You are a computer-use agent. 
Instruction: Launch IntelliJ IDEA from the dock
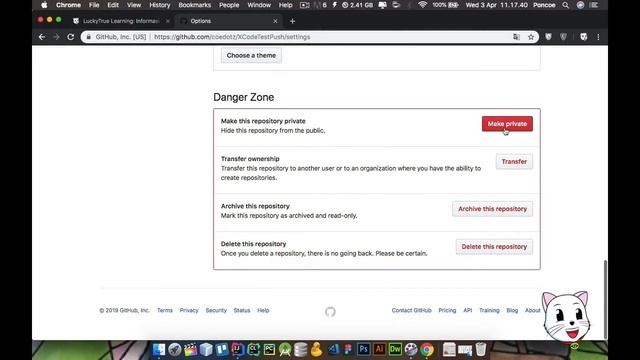pos(238,349)
